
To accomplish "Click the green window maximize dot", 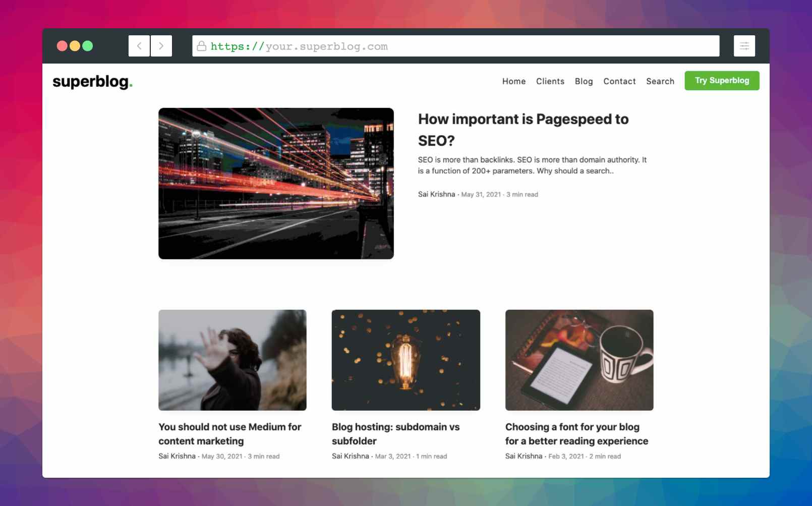I will point(88,46).
